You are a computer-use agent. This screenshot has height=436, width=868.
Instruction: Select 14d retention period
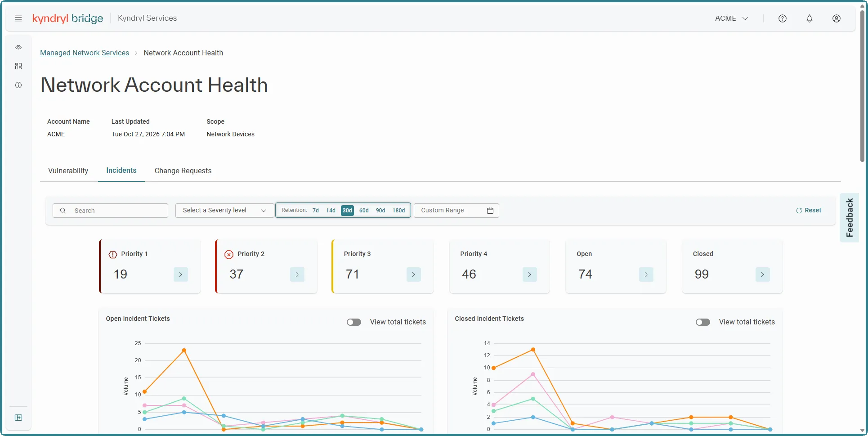coord(331,211)
